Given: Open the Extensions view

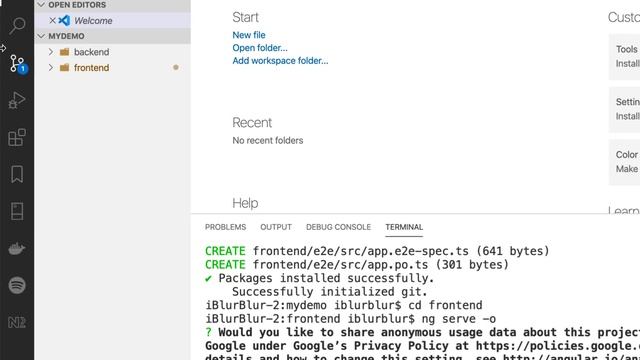Looking at the screenshot, I should 17,137.
